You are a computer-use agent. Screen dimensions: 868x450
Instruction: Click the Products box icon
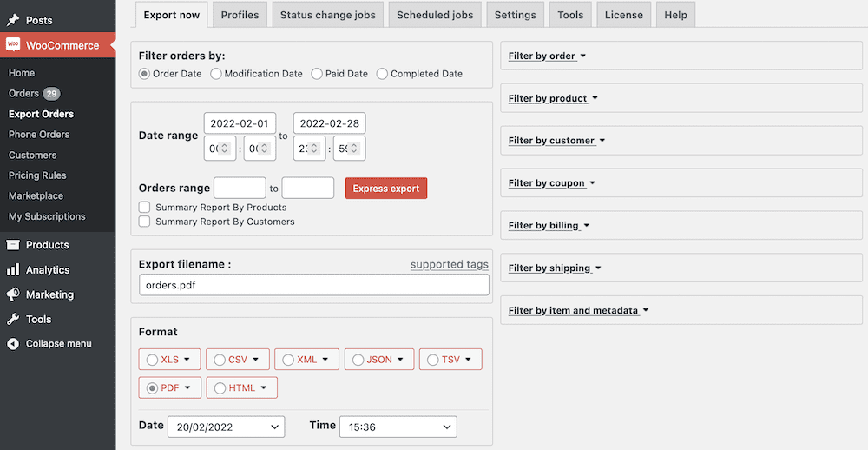(13, 245)
